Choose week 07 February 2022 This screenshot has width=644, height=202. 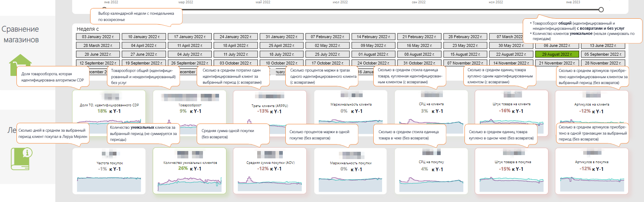pos(327,37)
